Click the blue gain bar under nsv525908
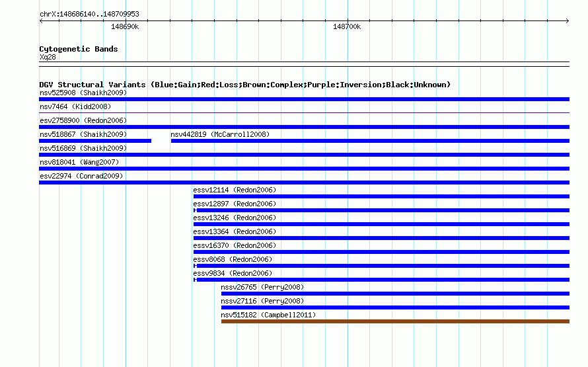Screen dimensions: 588x367 tap(304, 99)
